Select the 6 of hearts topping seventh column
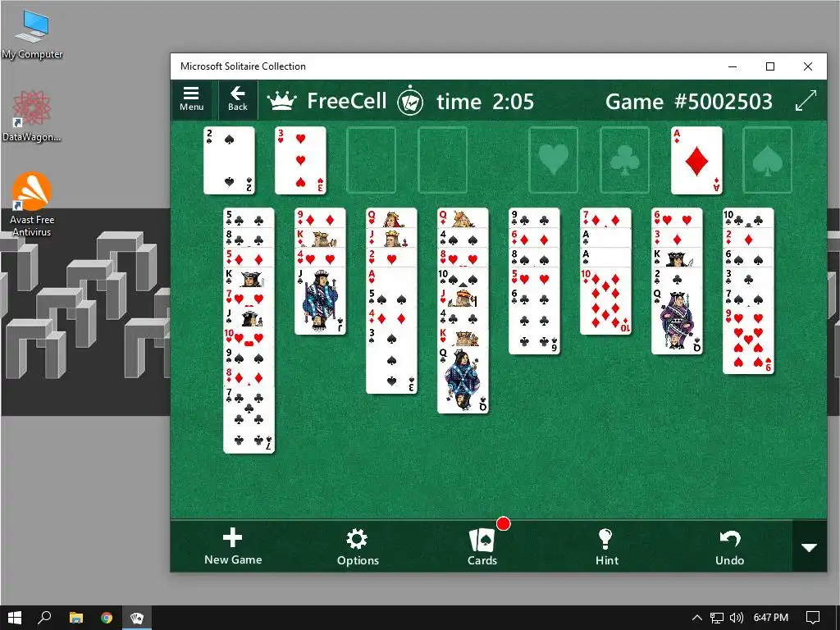 point(677,218)
